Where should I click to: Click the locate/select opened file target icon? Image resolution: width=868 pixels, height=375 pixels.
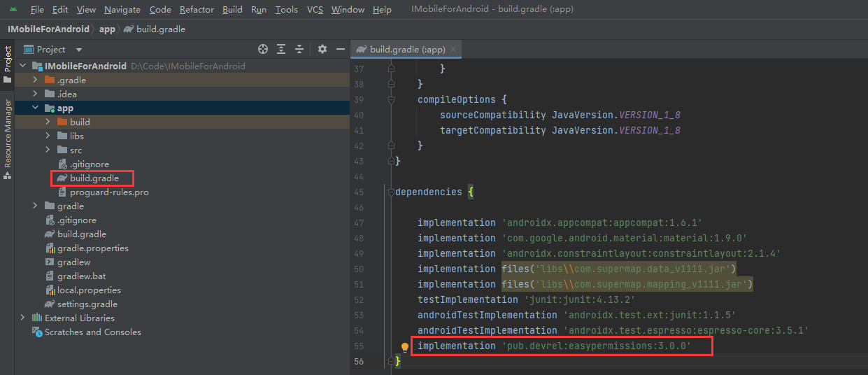coord(263,49)
